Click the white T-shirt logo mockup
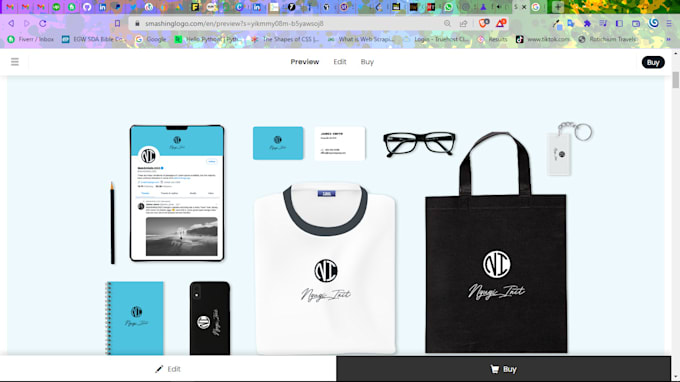The image size is (680, 382). coord(325,269)
